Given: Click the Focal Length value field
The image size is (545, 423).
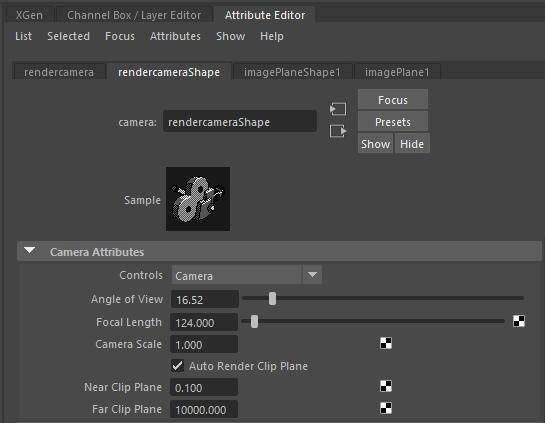Looking at the screenshot, I should pyautogui.click(x=204, y=323).
